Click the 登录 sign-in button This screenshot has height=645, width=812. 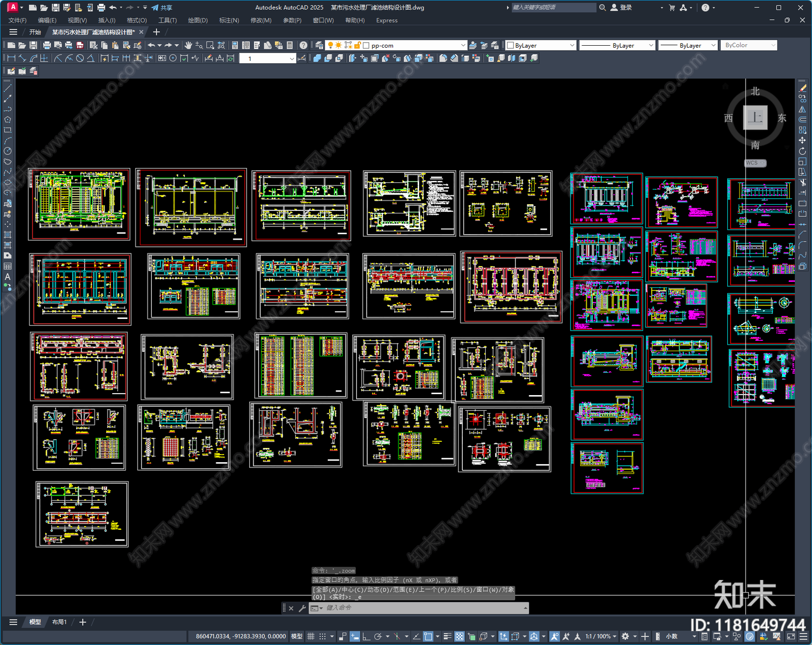[621, 8]
